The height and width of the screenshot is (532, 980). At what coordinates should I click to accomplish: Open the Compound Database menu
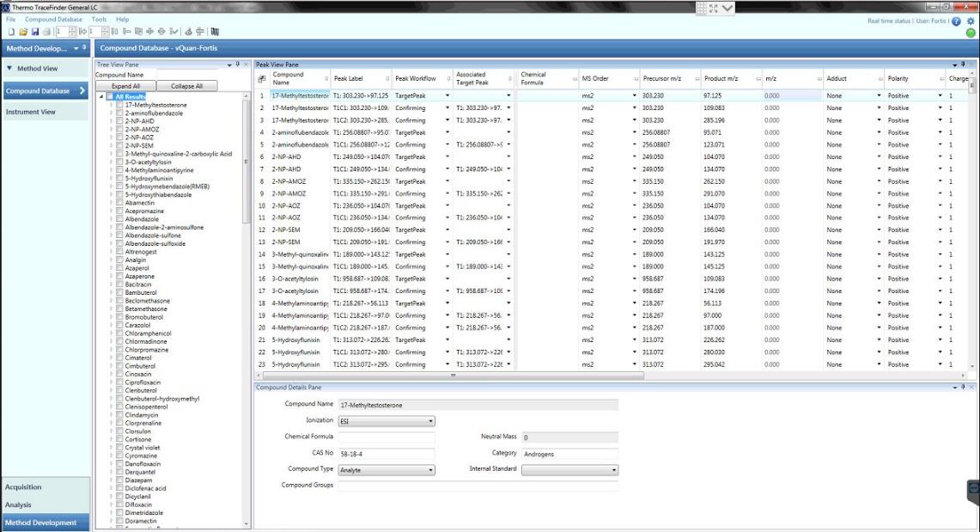pos(54,20)
